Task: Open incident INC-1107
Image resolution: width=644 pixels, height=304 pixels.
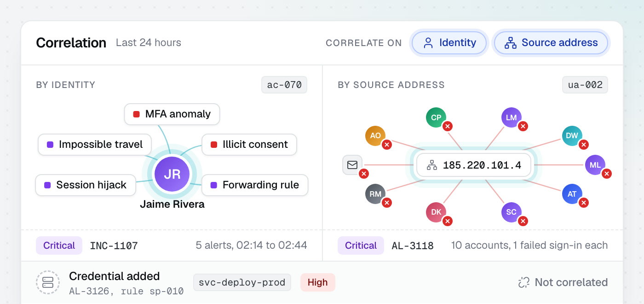Action: tap(114, 246)
